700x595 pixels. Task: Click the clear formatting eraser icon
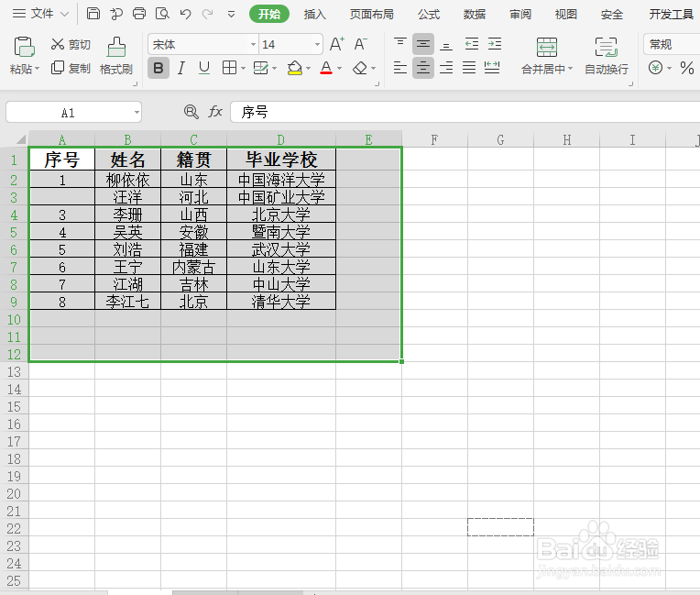click(x=360, y=68)
